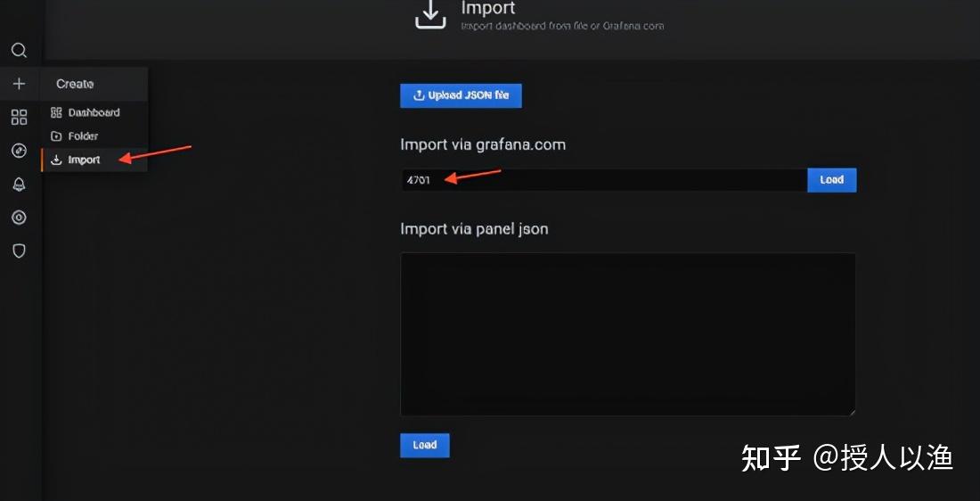The image size is (980, 501).
Task: Open the search magnifier icon in sidebar
Action: [20, 51]
